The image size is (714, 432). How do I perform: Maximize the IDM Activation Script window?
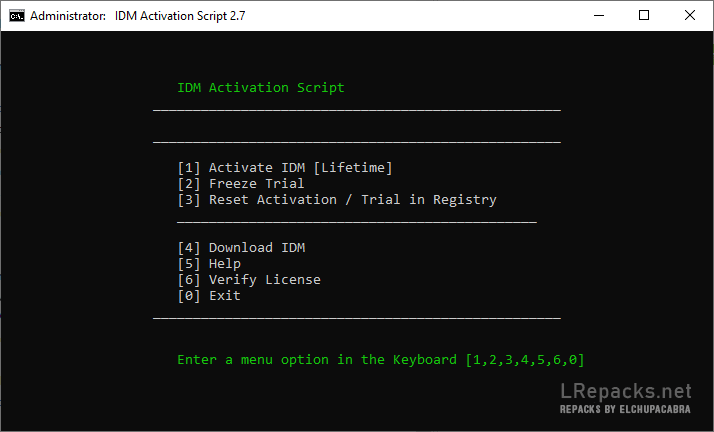coord(644,15)
